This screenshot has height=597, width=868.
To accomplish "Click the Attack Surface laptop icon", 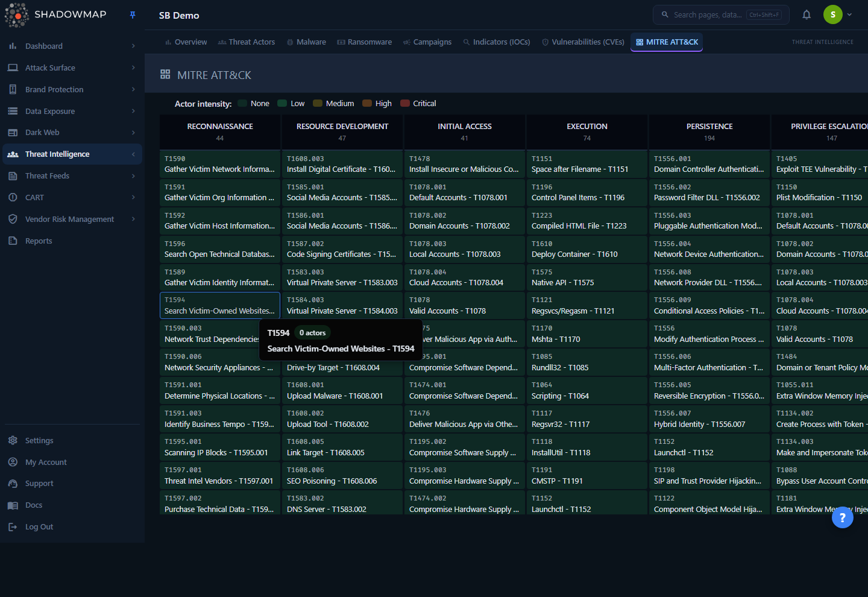I will click(13, 68).
